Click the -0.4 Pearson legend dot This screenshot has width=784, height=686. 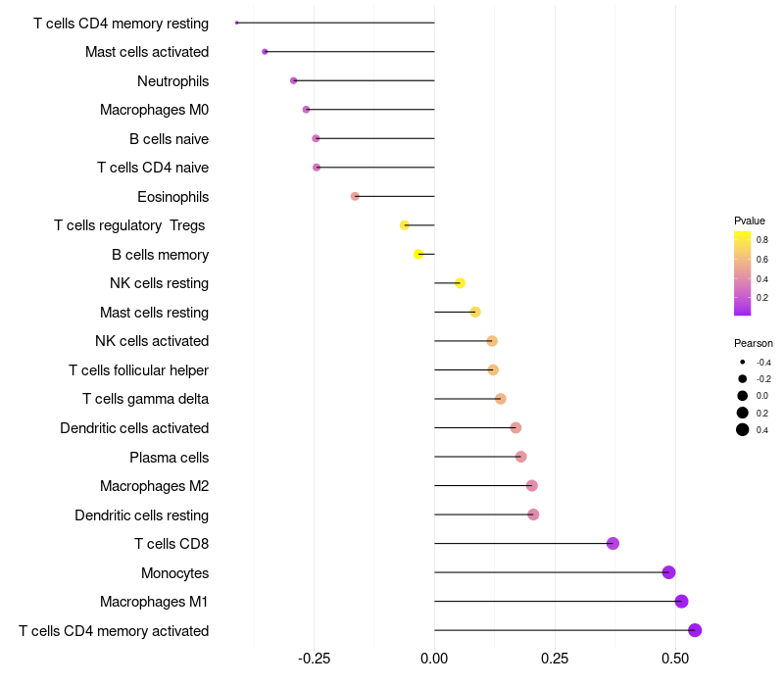pos(743,363)
